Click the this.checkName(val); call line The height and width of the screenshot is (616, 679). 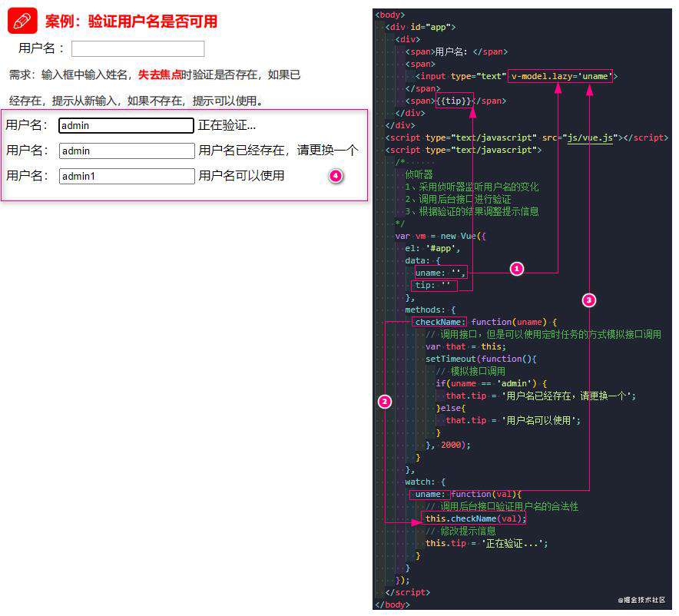click(x=475, y=518)
